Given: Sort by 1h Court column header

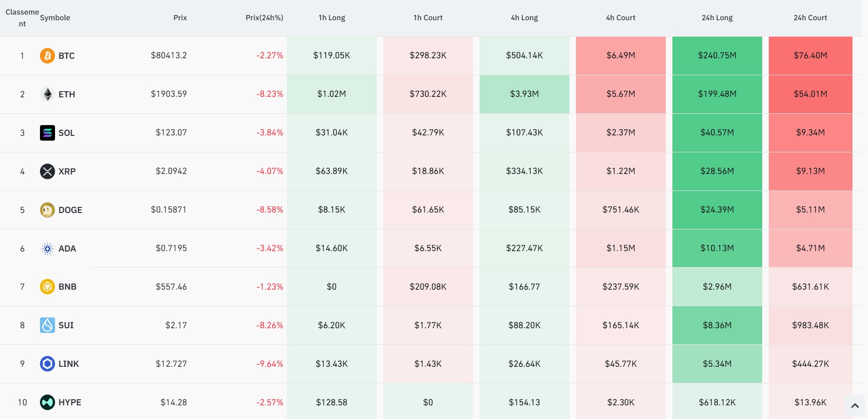Looking at the screenshot, I should [x=428, y=18].
